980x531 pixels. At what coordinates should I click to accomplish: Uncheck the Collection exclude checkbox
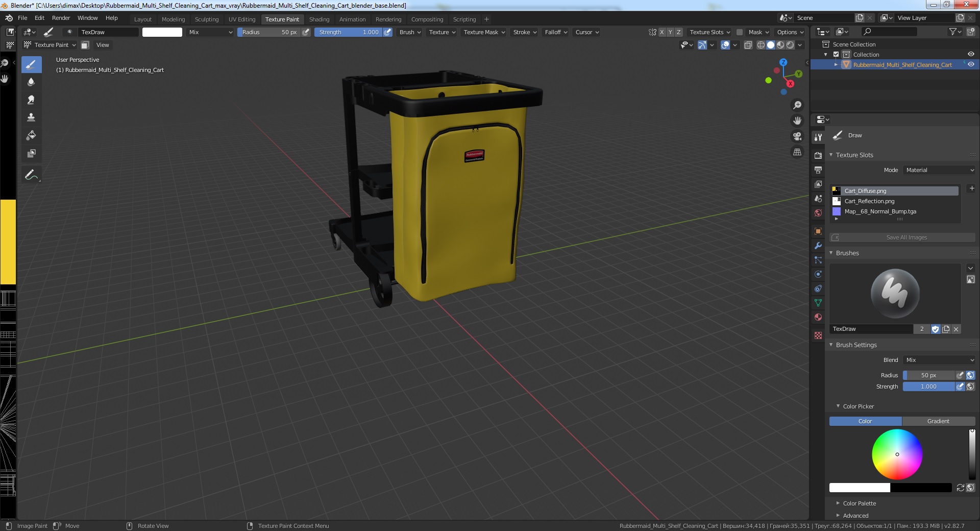coord(836,54)
